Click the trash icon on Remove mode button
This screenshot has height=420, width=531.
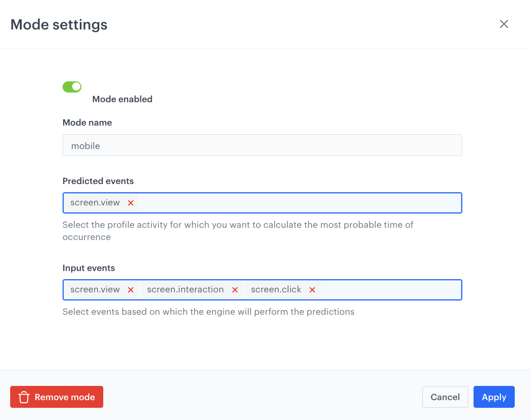[x=23, y=397]
